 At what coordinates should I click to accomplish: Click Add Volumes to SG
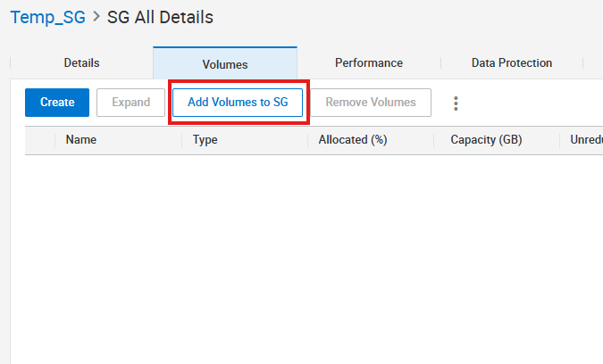coord(238,103)
